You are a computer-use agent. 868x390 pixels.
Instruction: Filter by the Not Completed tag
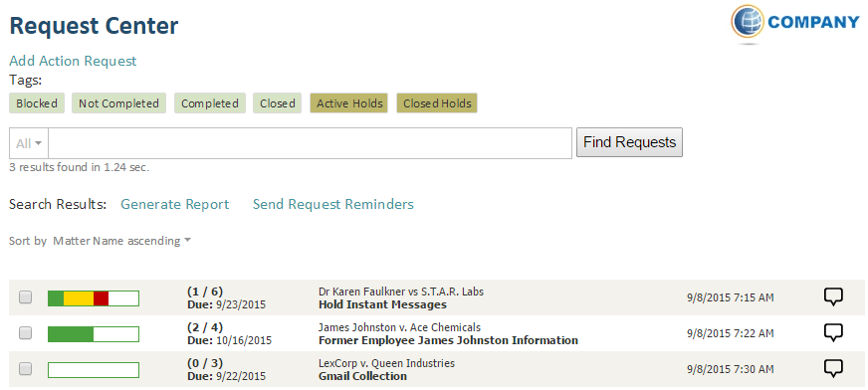coord(118,103)
